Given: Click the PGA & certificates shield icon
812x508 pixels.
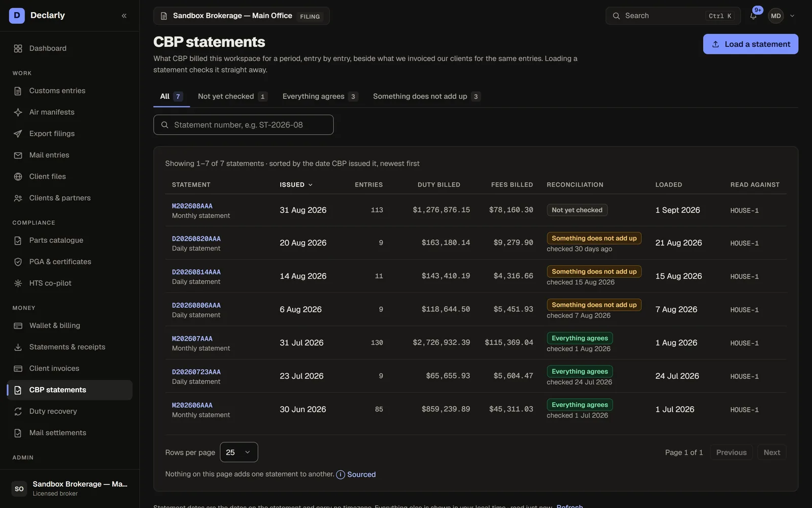Looking at the screenshot, I should (x=18, y=262).
